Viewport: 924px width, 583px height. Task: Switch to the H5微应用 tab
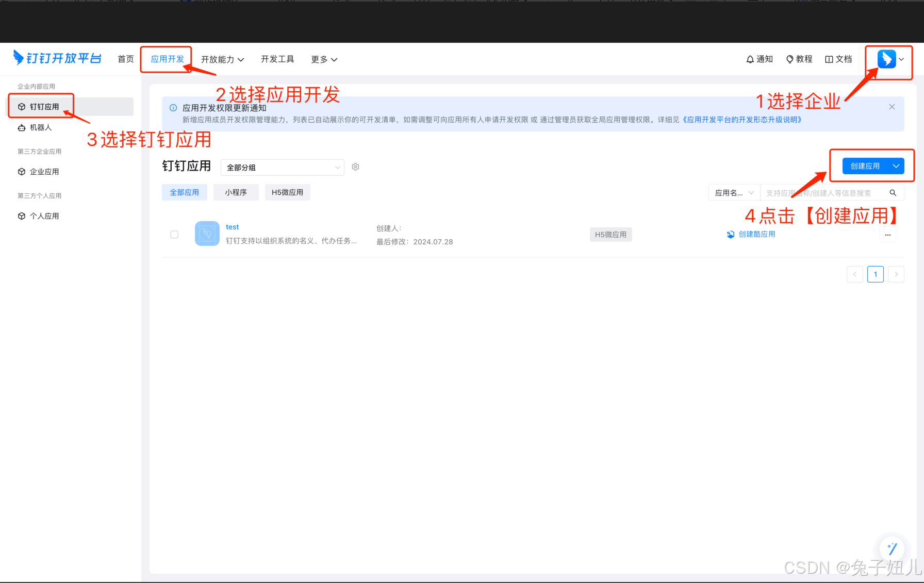click(x=287, y=192)
